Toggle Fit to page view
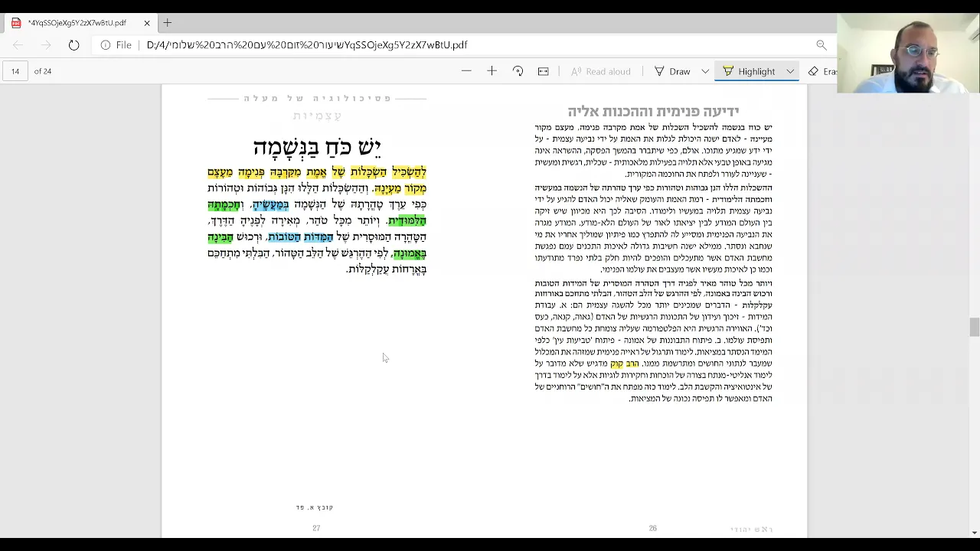980x551 pixels. point(543,71)
